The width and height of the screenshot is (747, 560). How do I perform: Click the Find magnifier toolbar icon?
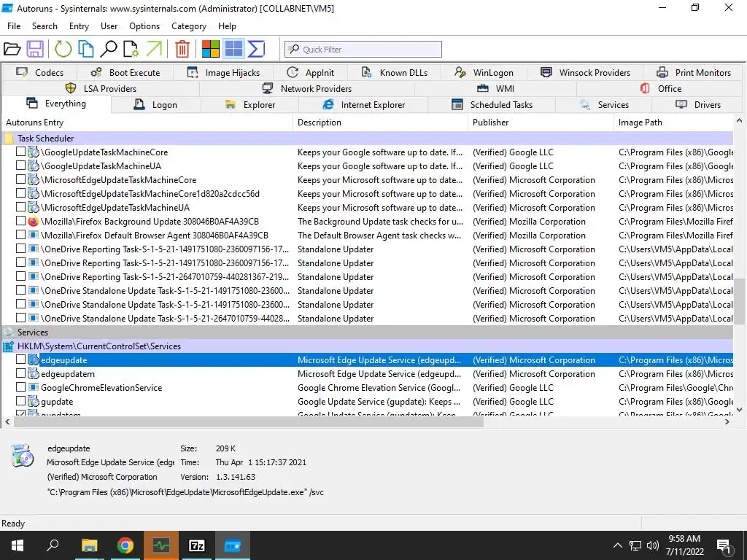pos(109,49)
